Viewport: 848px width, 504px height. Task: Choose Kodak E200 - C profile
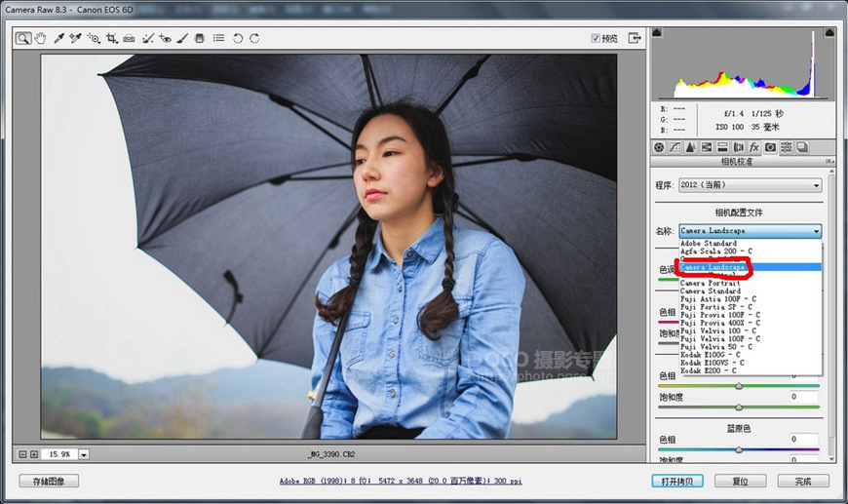click(x=751, y=371)
